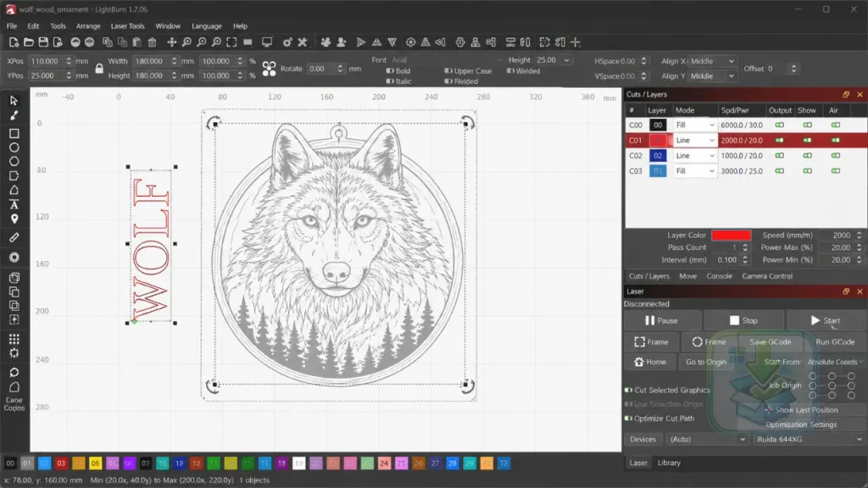The width and height of the screenshot is (868, 488).
Task: Choose the Draw Lines pen tool
Action: 14,115
